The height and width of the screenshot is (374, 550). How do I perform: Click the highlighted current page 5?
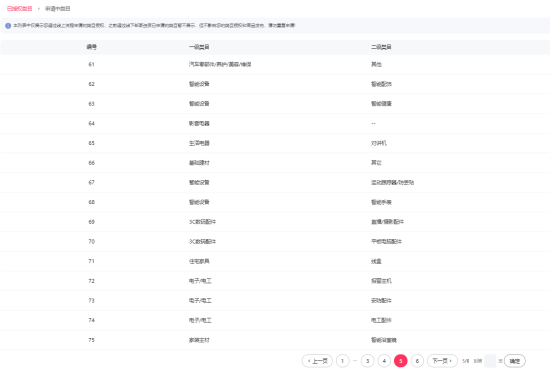[401, 361]
